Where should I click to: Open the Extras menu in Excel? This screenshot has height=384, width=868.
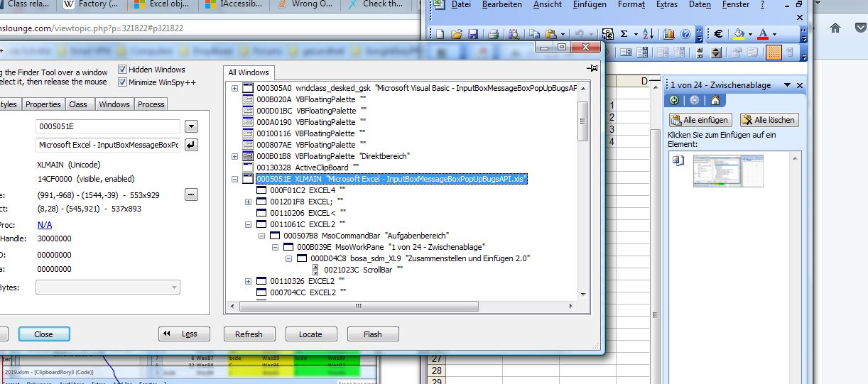(x=667, y=4)
